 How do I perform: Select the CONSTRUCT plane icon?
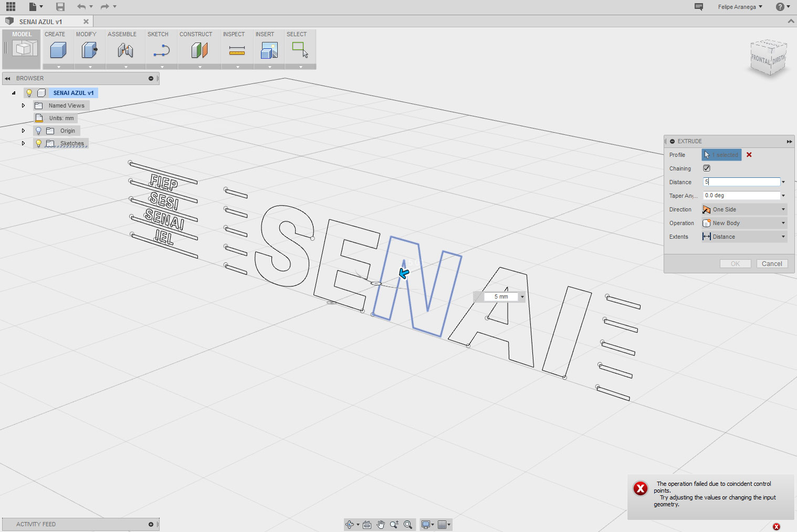coord(200,50)
